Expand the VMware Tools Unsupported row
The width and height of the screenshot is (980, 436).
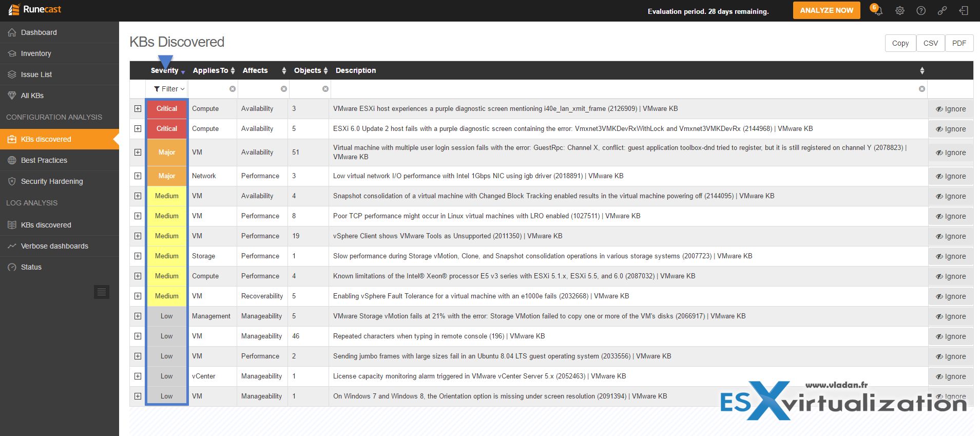point(138,236)
